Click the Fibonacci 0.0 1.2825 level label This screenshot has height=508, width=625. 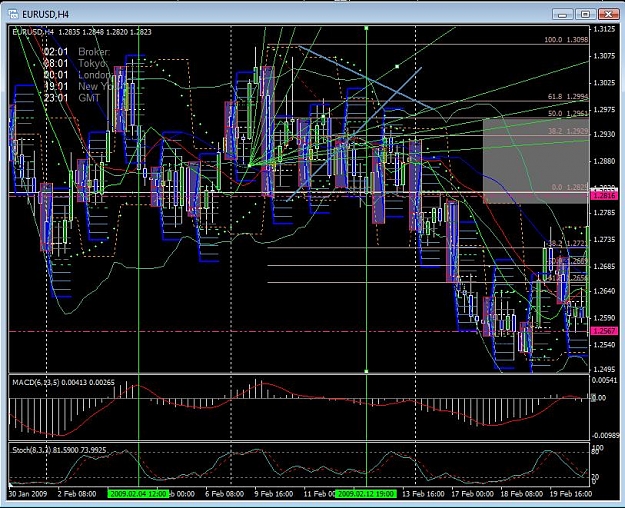pyautogui.click(x=569, y=187)
